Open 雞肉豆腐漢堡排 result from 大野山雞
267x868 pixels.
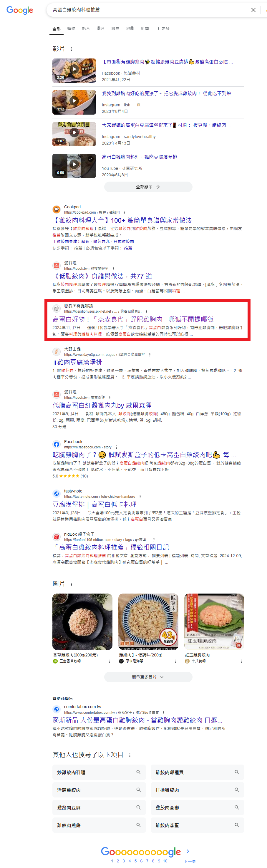[77, 362]
